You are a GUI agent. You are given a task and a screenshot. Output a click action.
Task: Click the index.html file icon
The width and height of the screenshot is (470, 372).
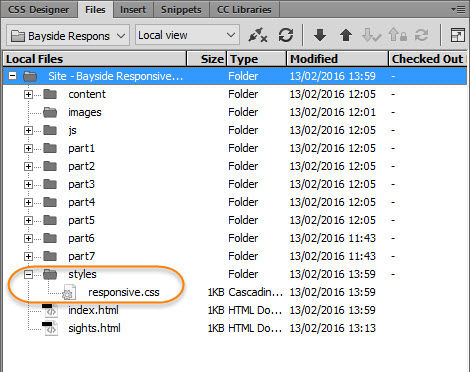coord(50,310)
